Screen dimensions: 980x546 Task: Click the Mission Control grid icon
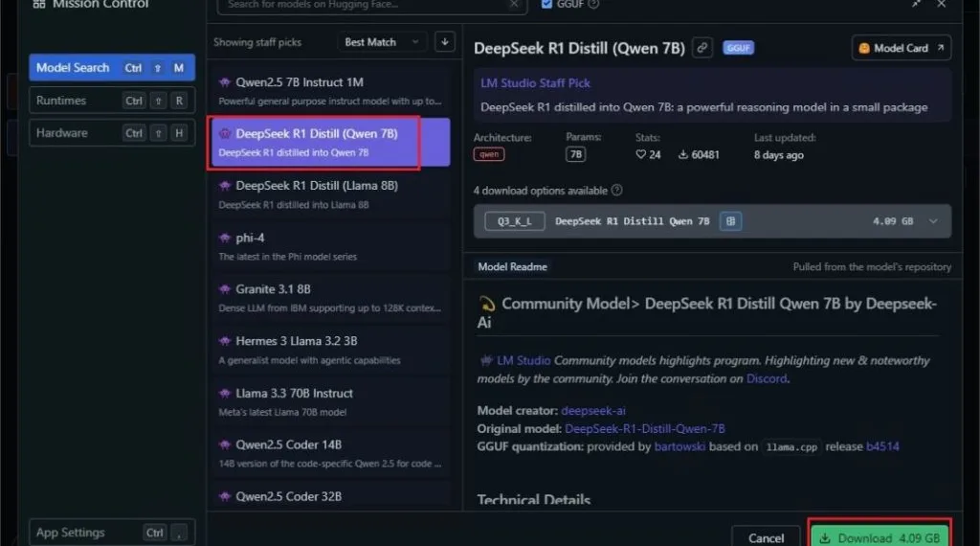pos(38,5)
